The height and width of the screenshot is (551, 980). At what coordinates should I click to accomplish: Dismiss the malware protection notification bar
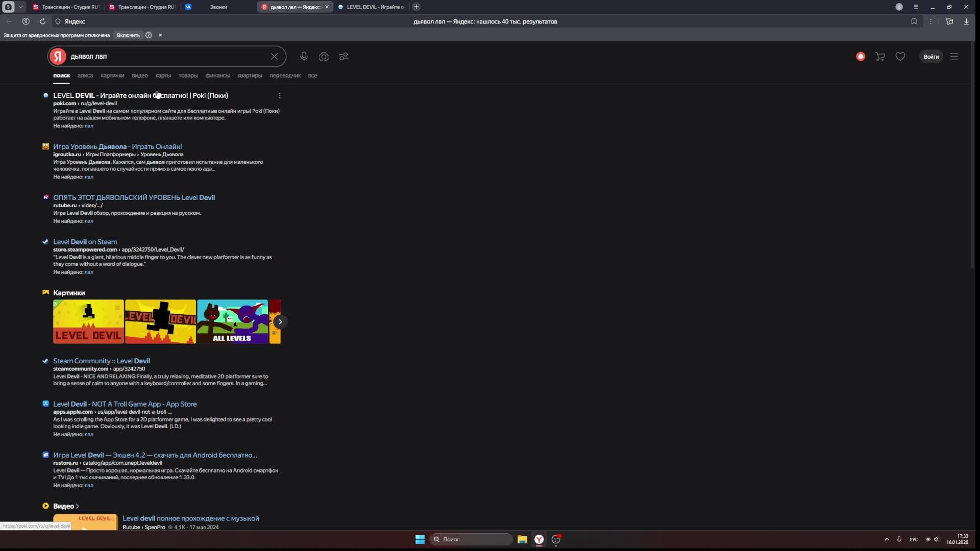[160, 35]
